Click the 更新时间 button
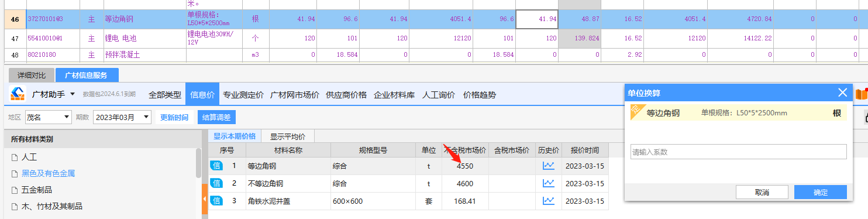 [174, 117]
